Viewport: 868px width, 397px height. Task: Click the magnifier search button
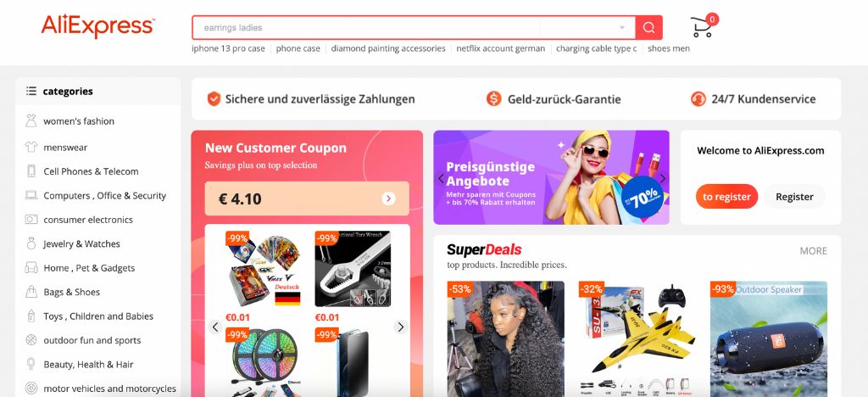(648, 27)
